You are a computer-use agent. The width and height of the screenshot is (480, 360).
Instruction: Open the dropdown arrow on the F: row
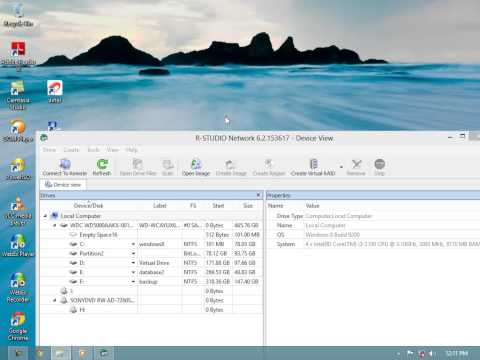tap(133, 282)
